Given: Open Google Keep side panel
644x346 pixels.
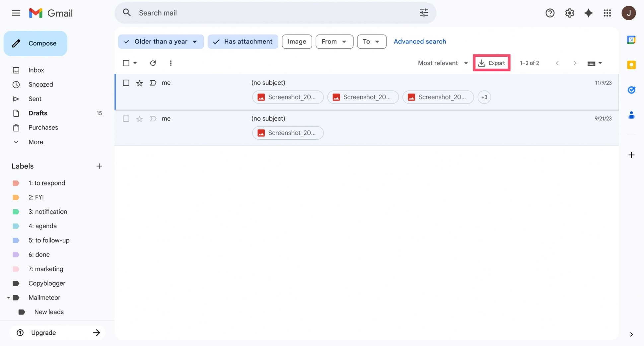Looking at the screenshot, I should point(631,65).
